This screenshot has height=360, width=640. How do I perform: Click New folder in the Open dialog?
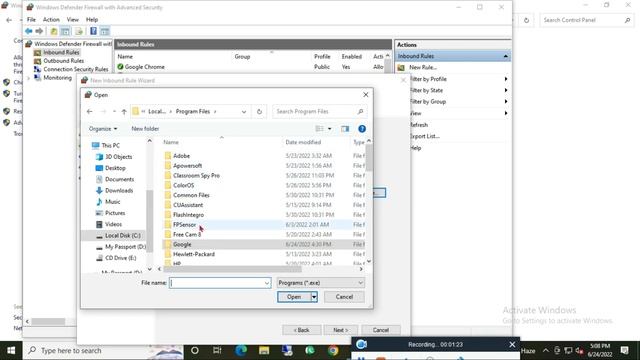point(145,129)
